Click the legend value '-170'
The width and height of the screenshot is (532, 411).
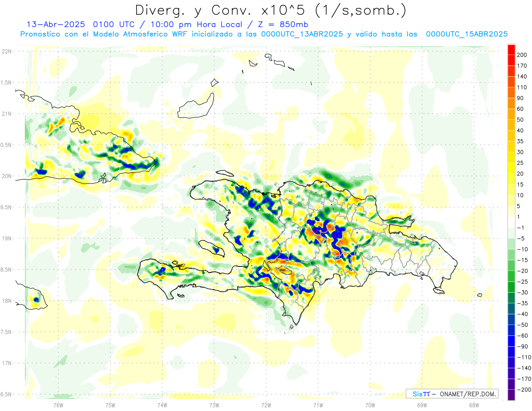click(x=523, y=379)
